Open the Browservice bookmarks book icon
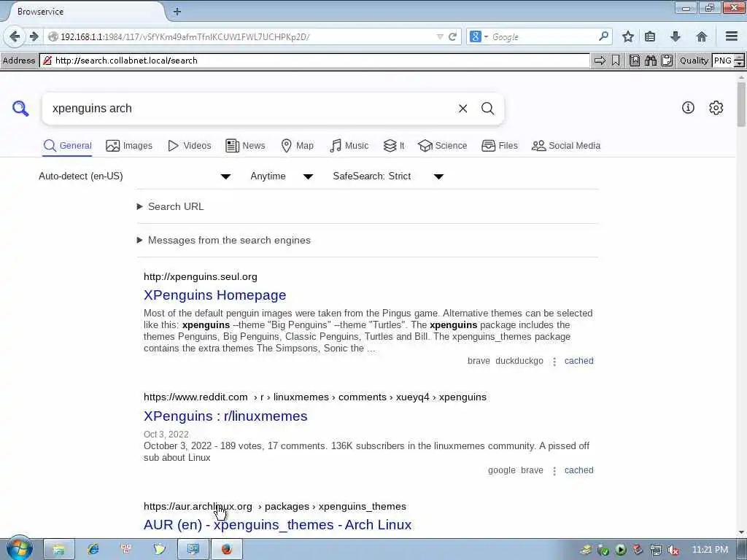 point(635,61)
